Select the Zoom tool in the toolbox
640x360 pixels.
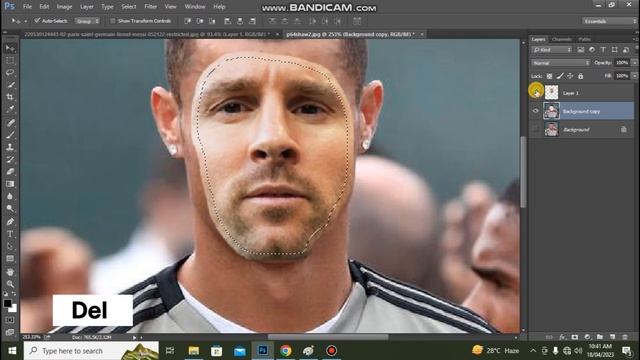(x=10, y=284)
